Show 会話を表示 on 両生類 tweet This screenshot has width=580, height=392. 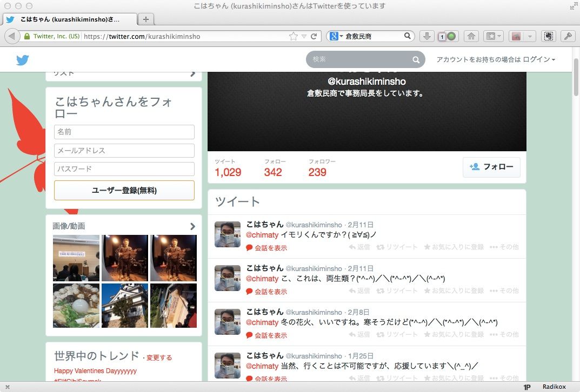click(x=266, y=292)
